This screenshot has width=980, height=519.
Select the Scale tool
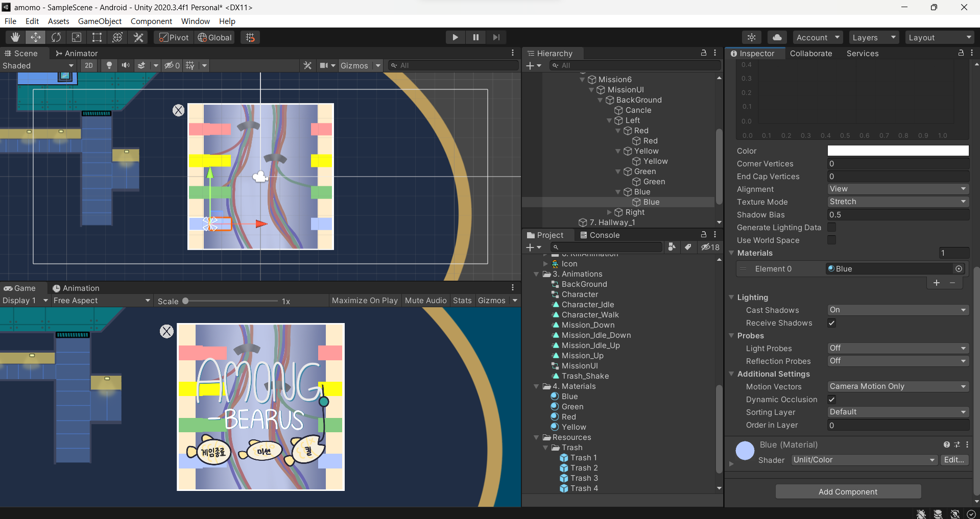tap(77, 37)
